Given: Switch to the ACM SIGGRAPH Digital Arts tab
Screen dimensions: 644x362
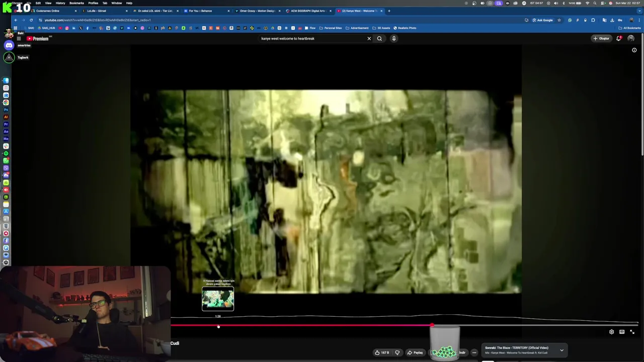Looking at the screenshot, I should coord(308,11).
